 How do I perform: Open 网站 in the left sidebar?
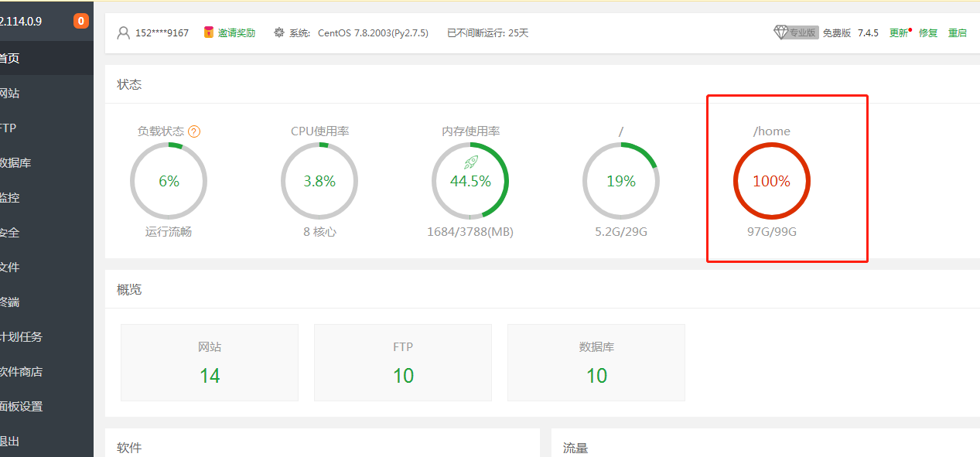pos(11,94)
